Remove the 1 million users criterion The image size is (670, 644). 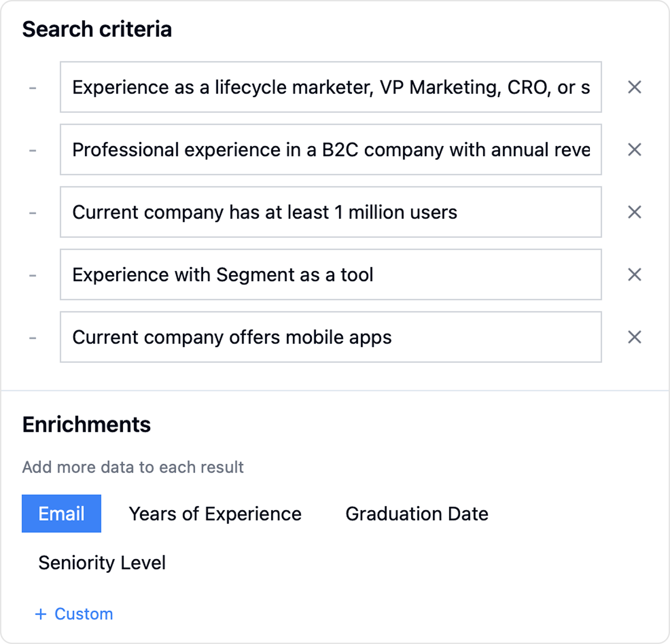634,212
